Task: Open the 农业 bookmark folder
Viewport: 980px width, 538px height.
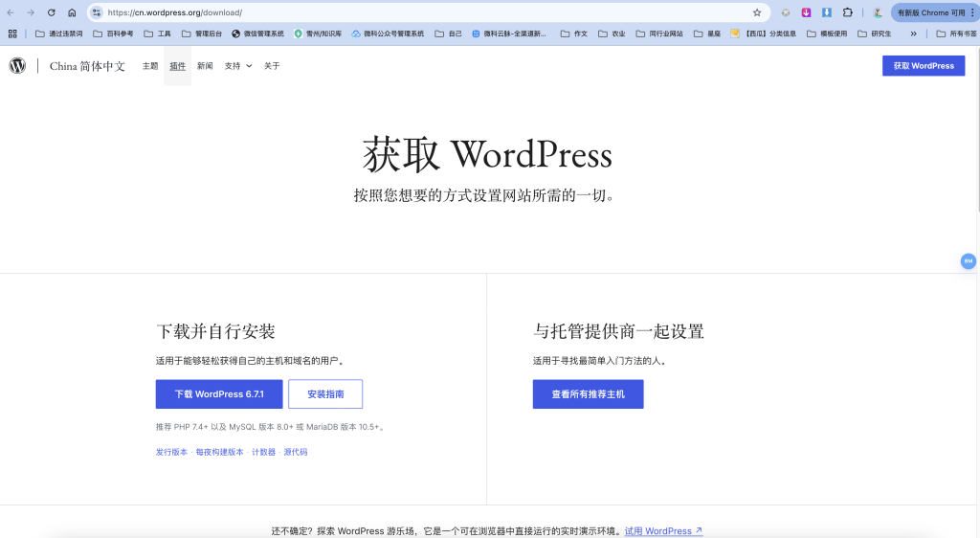Action: click(x=612, y=34)
